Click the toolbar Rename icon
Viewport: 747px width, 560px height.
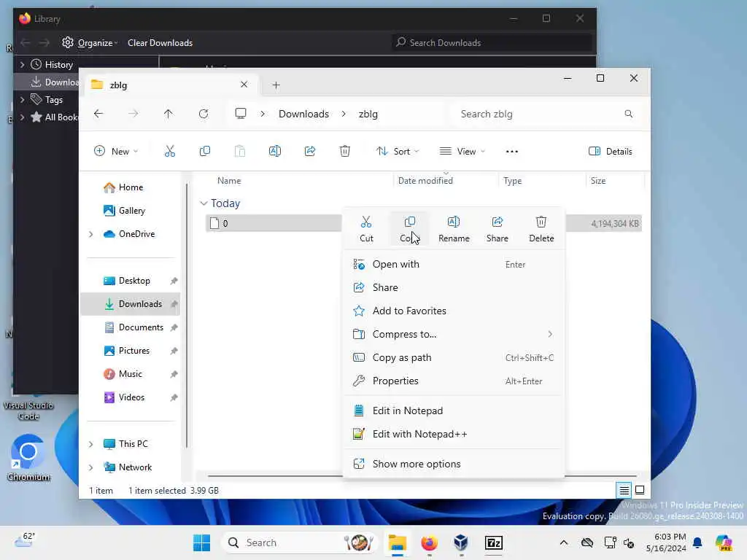point(275,152)
